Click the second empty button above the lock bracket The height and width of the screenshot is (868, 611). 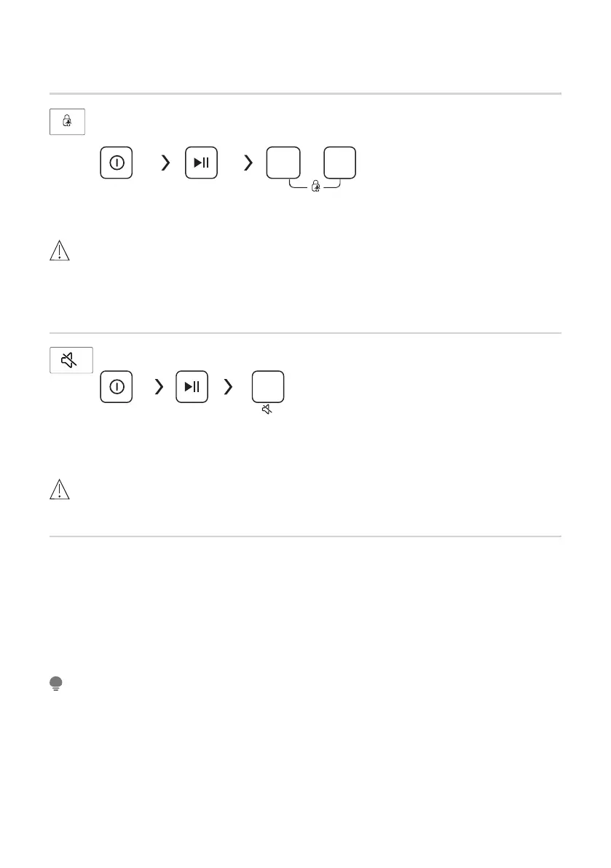[x=339, y=163]
